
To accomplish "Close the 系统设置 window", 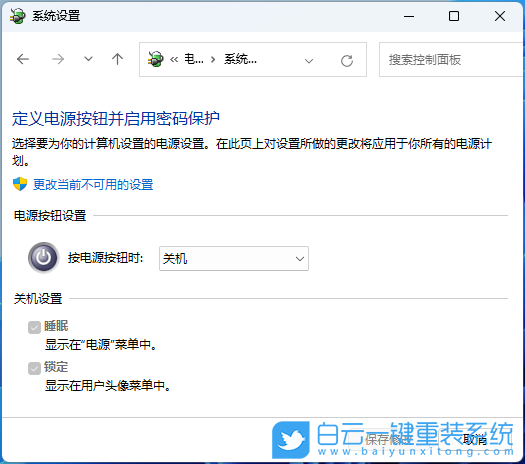I will click(x=500, y=16).
